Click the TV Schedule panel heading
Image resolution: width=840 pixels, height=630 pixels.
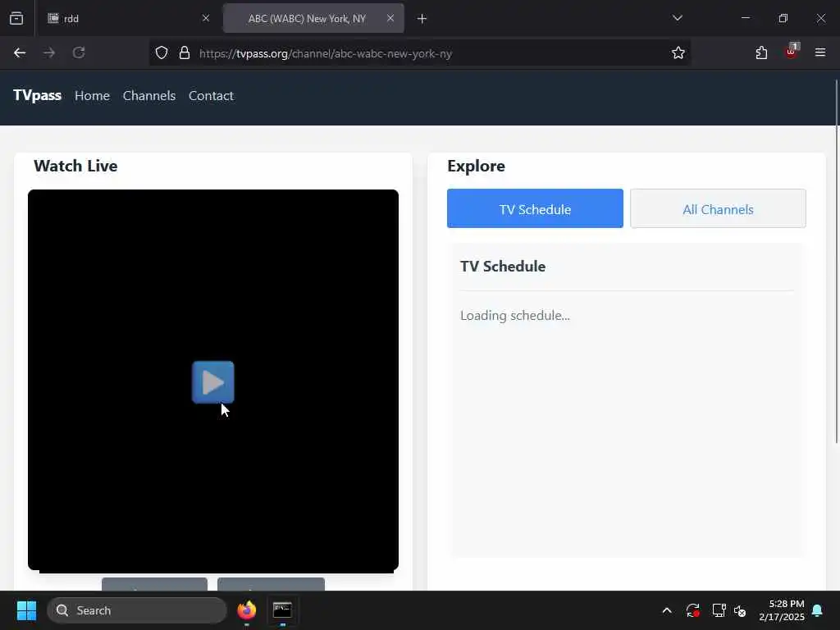click(x=503, y=267)
